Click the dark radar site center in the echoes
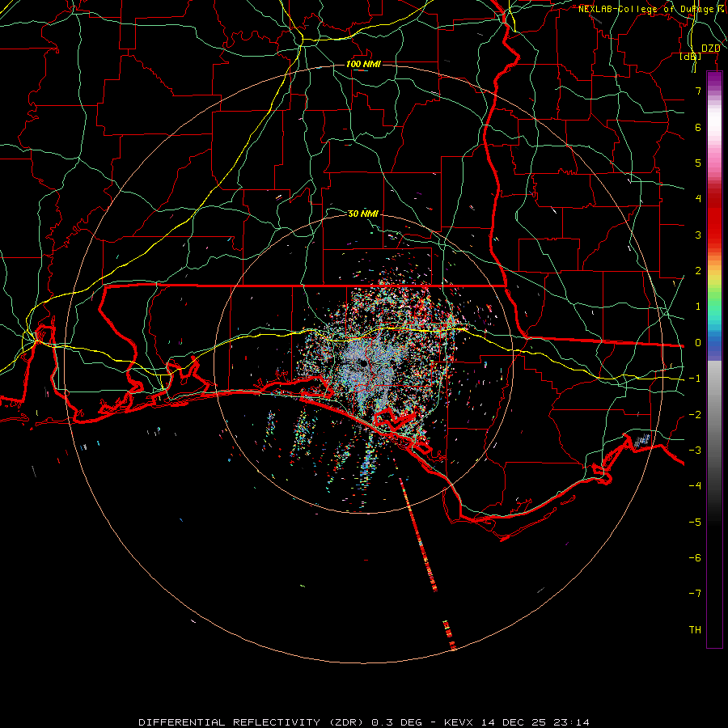This screenshot has width=728, height=728. (x=362, y=365)
